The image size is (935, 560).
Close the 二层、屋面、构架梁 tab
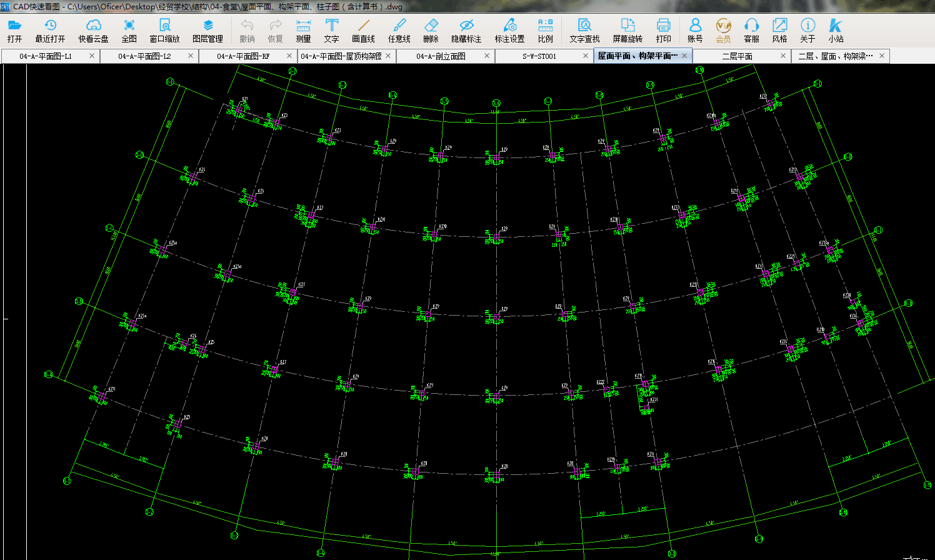click(882, 56)
